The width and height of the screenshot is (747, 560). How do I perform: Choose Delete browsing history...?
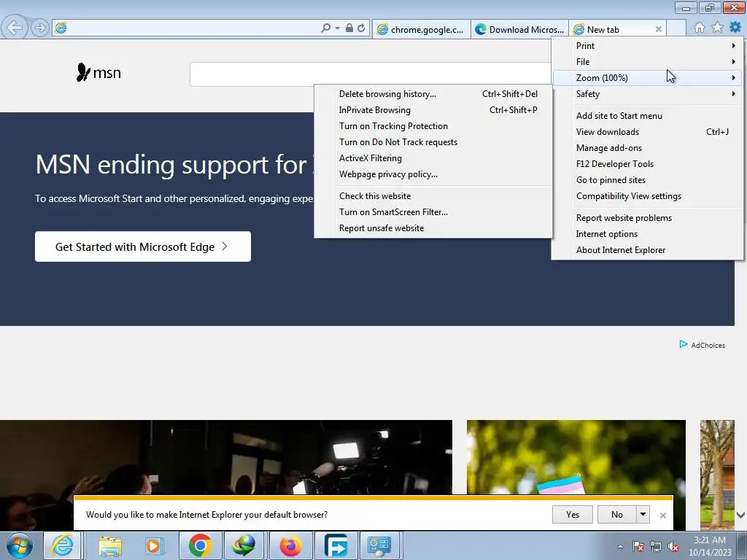point(433,94)
